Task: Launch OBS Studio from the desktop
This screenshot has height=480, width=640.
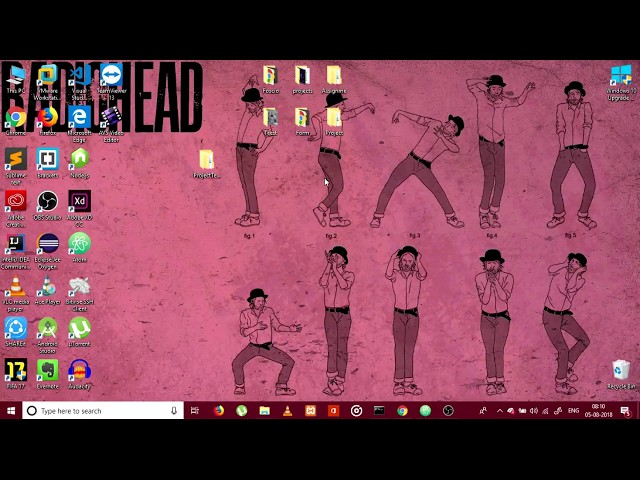Action: coord(47,206)
